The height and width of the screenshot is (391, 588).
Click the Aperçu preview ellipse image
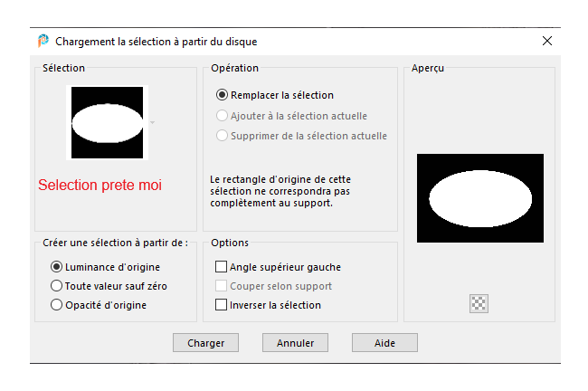pos(480,198)
